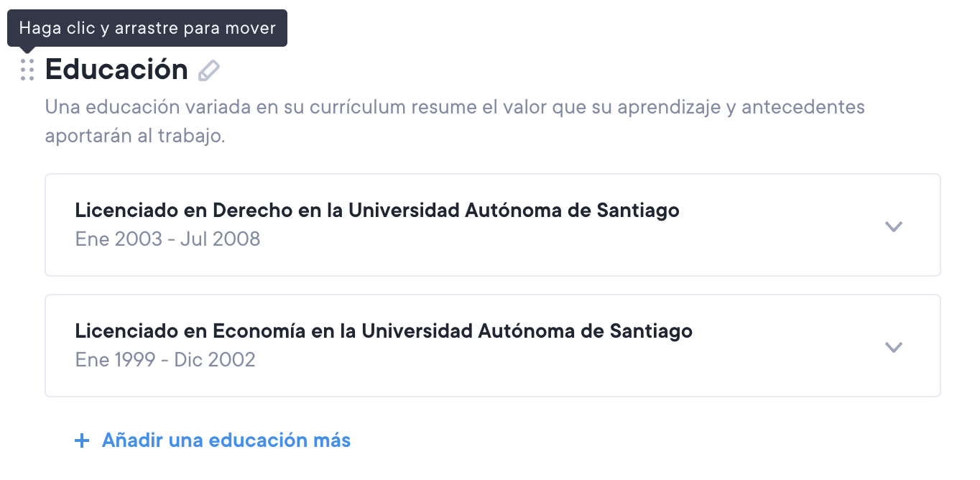Click "Universidad Autónoma de Santiago" in the Economía entry
Image resolution: width=980 pixels, height=480 pixels.
pyautogui.click(x=527, y=331)
